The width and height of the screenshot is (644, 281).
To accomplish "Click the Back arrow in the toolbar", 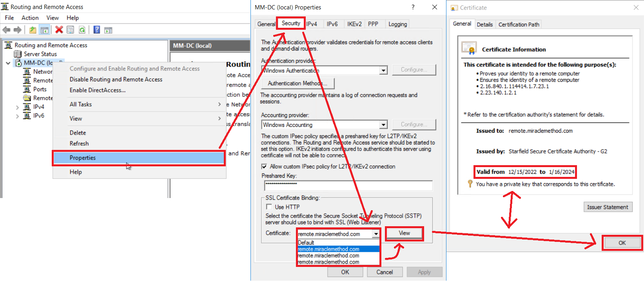I will 7,30.
